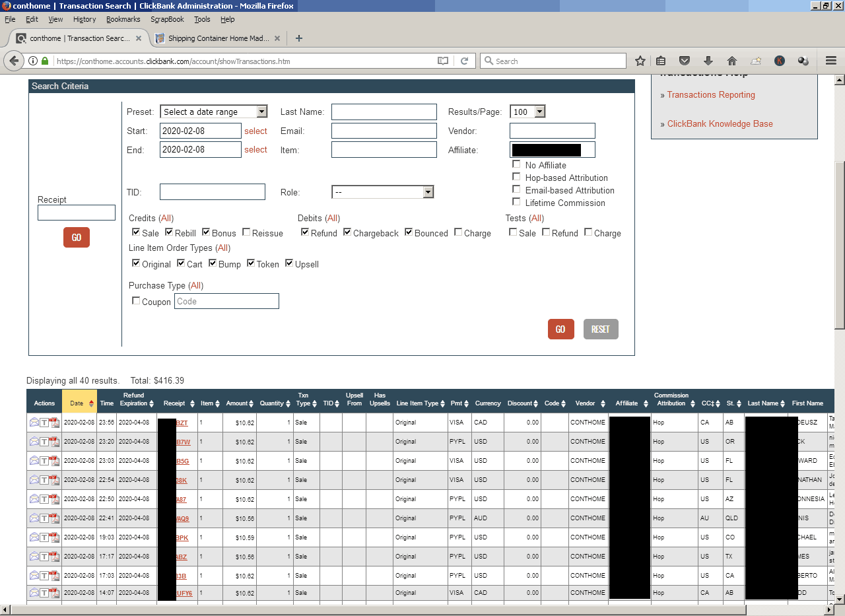Click the T text icon in the 23:03 row
The image size is (845, 616).
[44, 461]
